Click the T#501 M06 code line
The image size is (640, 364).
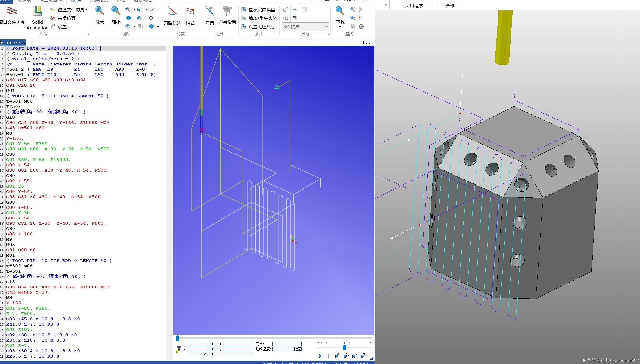(x=19, y=101)
